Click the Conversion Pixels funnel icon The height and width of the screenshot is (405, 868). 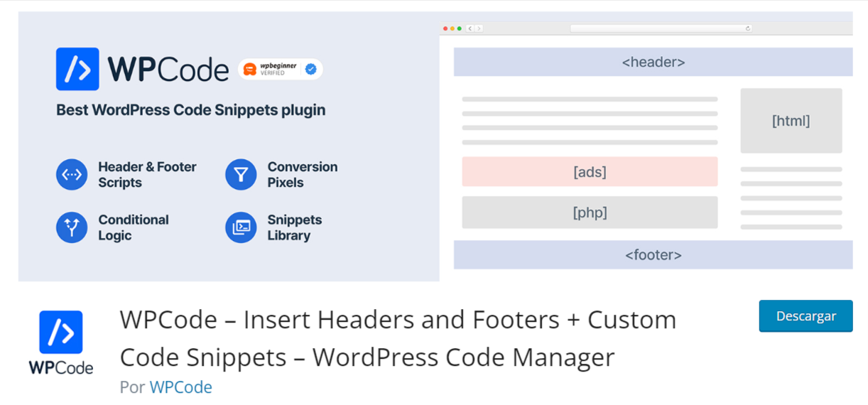[241, 175]
